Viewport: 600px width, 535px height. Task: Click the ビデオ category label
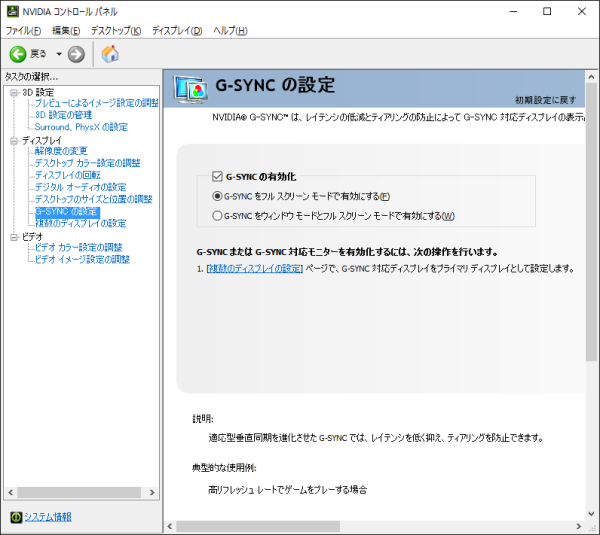[32, 237]
